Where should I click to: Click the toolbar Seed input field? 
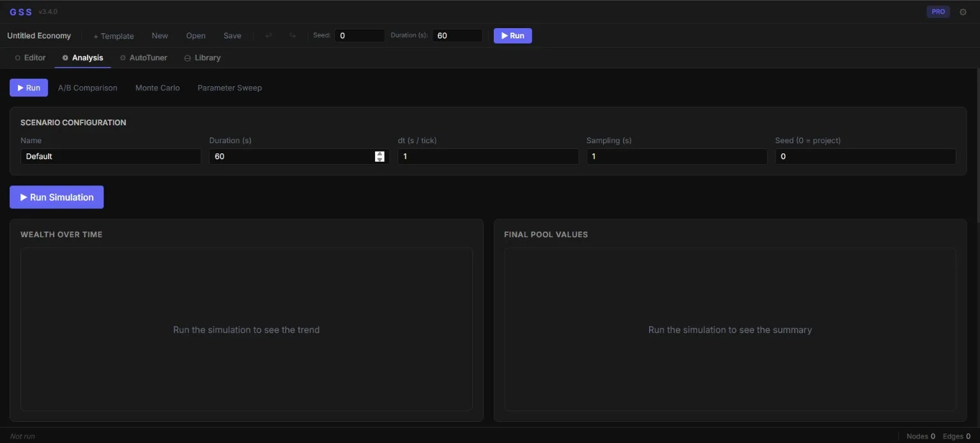360,36
